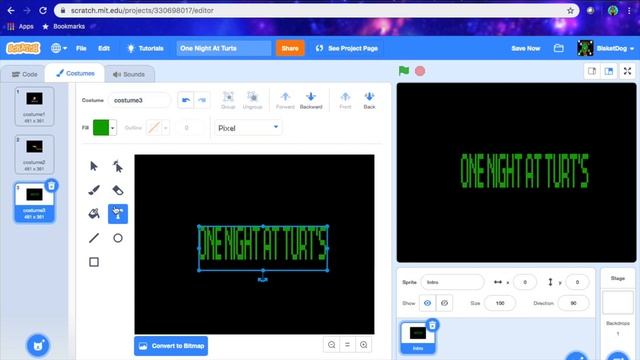
Task: Undo the last costume edit
Action: pos(186,100)
